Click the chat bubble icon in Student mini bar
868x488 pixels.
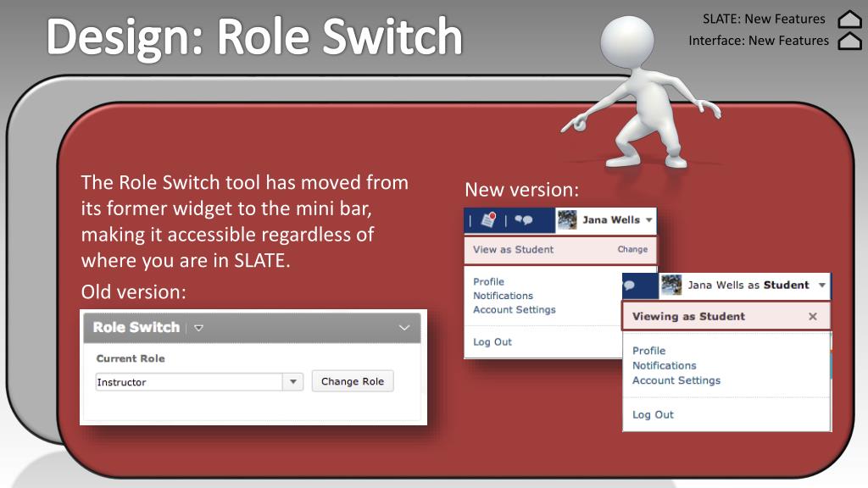tap(630, 286)
